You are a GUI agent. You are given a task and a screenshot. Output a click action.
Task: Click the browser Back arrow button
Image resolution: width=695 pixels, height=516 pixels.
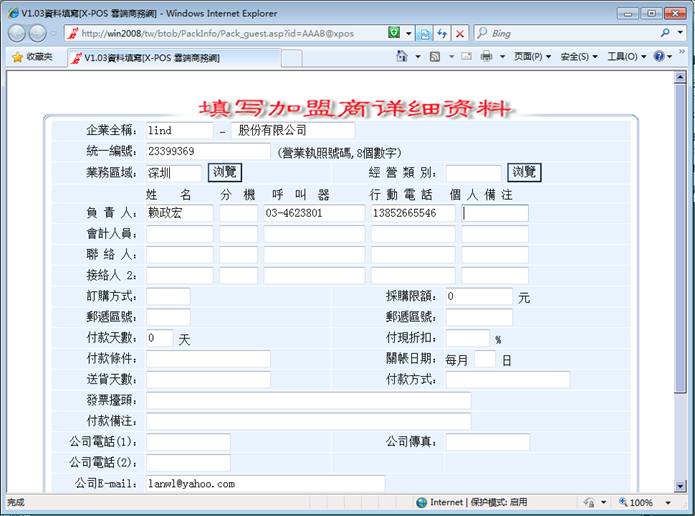pyautogui.click(x=18, y=33)
